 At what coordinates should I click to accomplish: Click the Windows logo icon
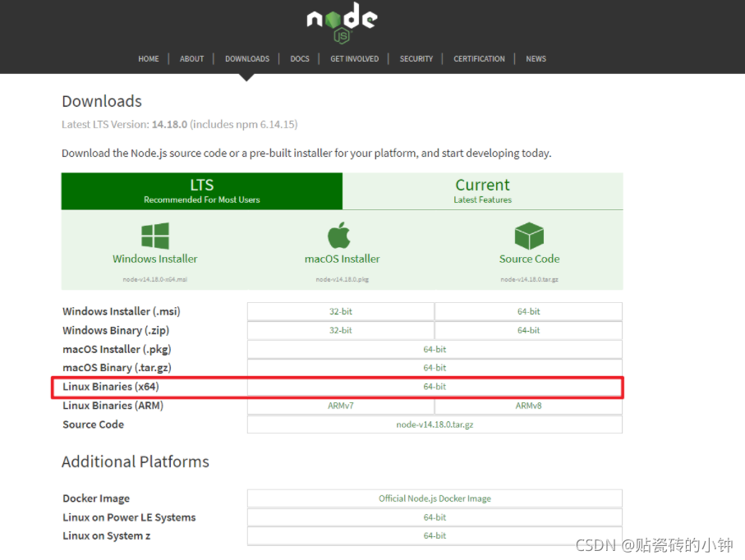pyautogui.click(x=155, y=236)
